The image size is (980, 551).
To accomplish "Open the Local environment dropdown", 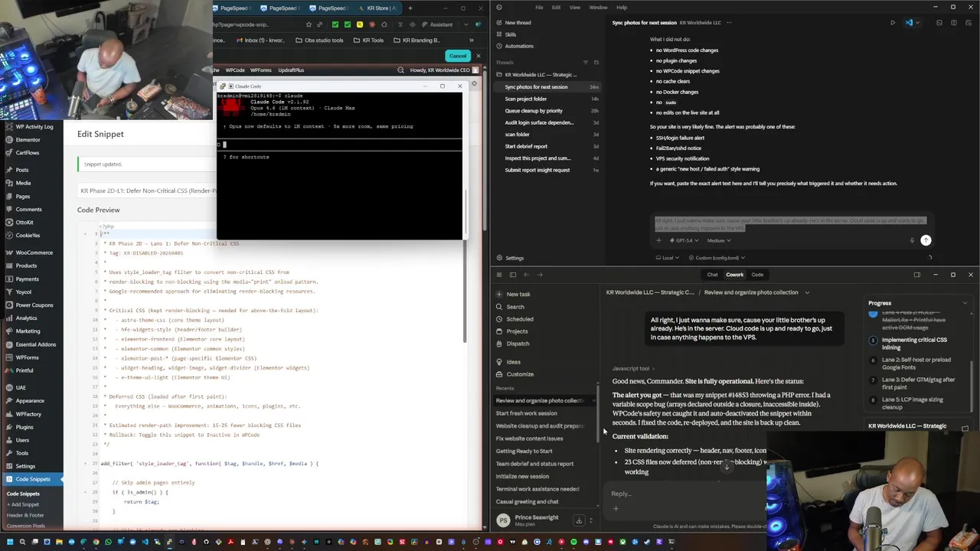I will [x=668, y=258].
